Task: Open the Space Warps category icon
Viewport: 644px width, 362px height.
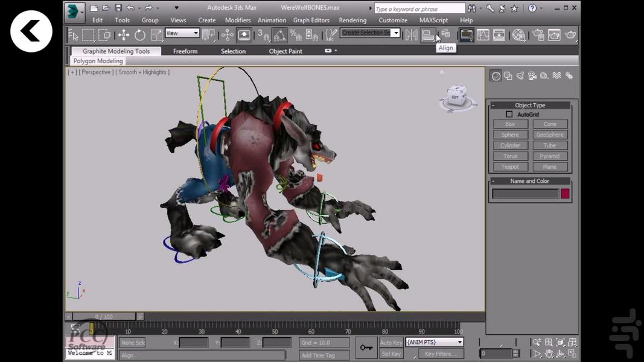Action: click(556, 76)
